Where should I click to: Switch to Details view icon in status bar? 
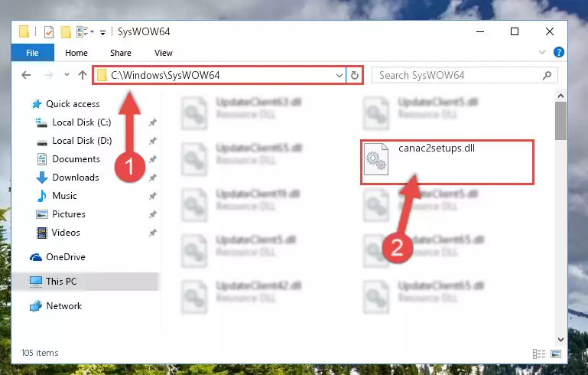(539, 354)
